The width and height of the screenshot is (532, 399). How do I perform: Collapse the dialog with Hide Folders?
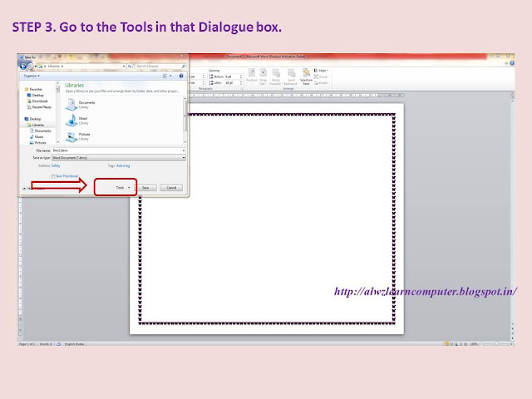[33, 188]
